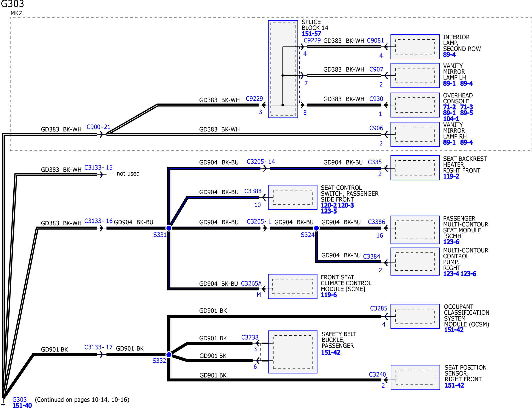Click the 'not used' text
The image size is (532, 408).
[x=128, y=174]
